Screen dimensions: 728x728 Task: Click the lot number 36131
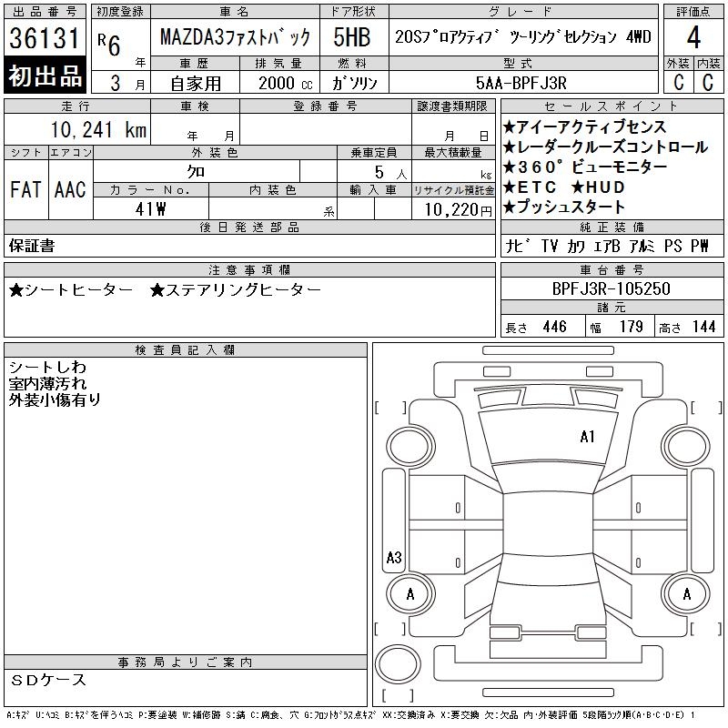[x=45, y=39]
